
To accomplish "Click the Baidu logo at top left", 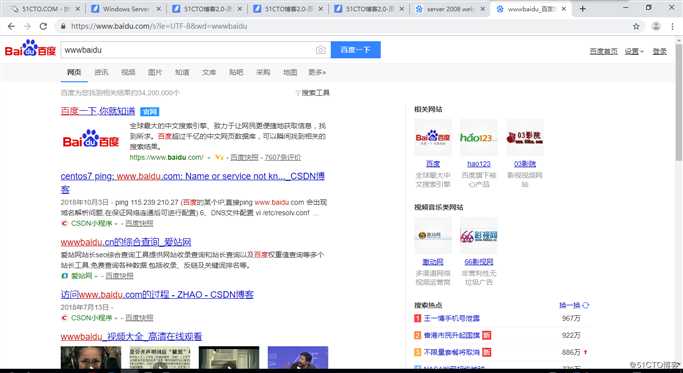I will tap(30, 49).
